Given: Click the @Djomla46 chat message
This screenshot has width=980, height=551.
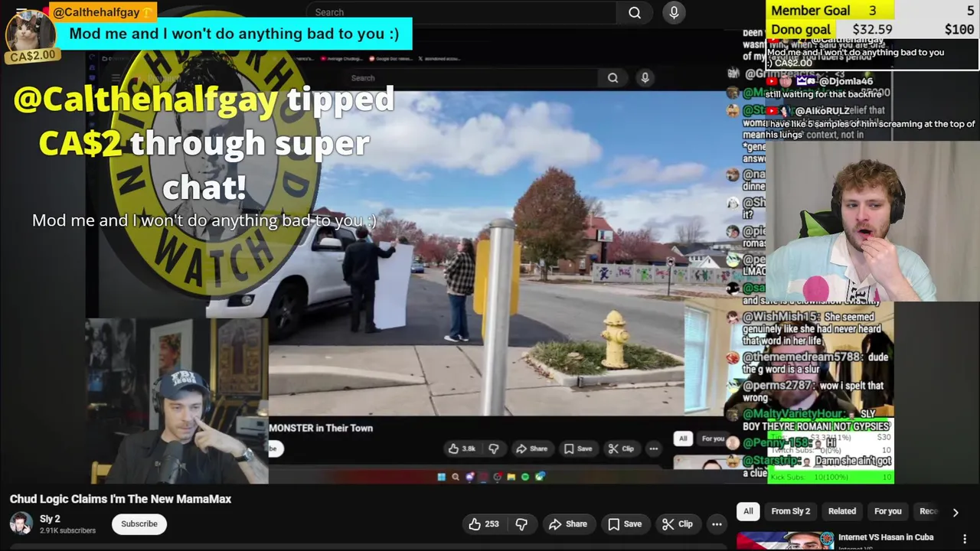Looking at the screenshot, I should [x=823, y=87].
